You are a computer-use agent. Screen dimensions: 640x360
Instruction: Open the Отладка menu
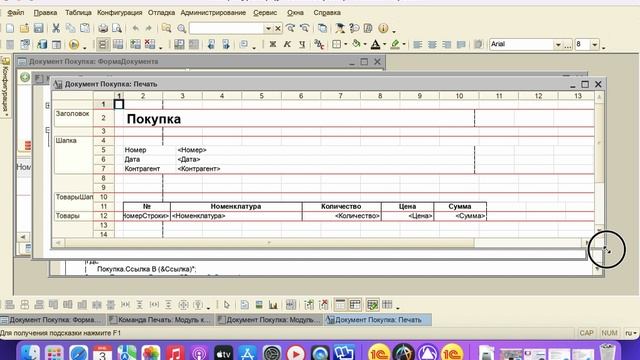point(161,13)
